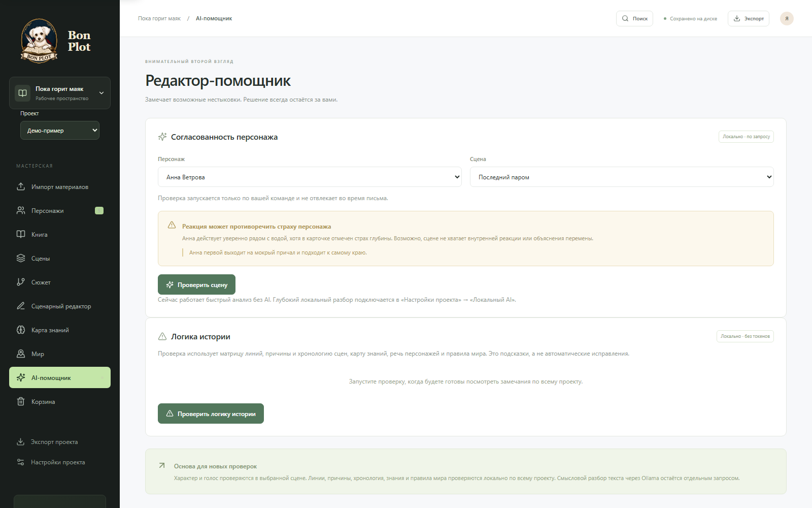Click the Карта знаний brain icon
Viewport: 812px width, 508px height.
[21, 330]
